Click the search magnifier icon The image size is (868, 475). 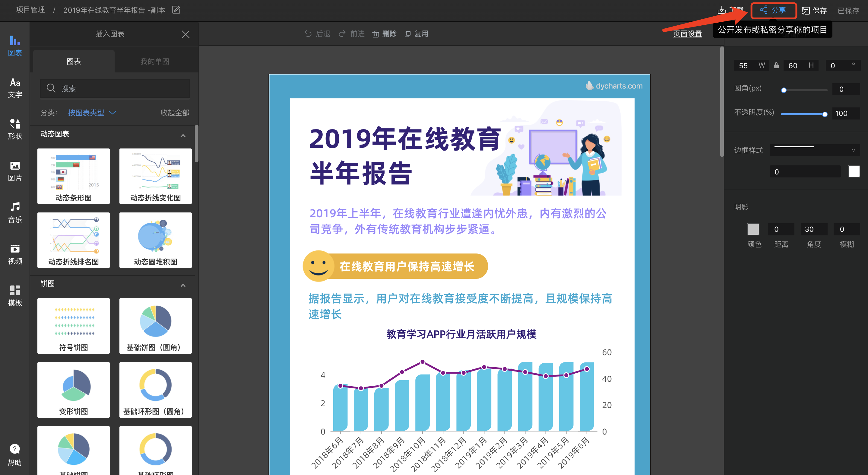click(51, 88)
